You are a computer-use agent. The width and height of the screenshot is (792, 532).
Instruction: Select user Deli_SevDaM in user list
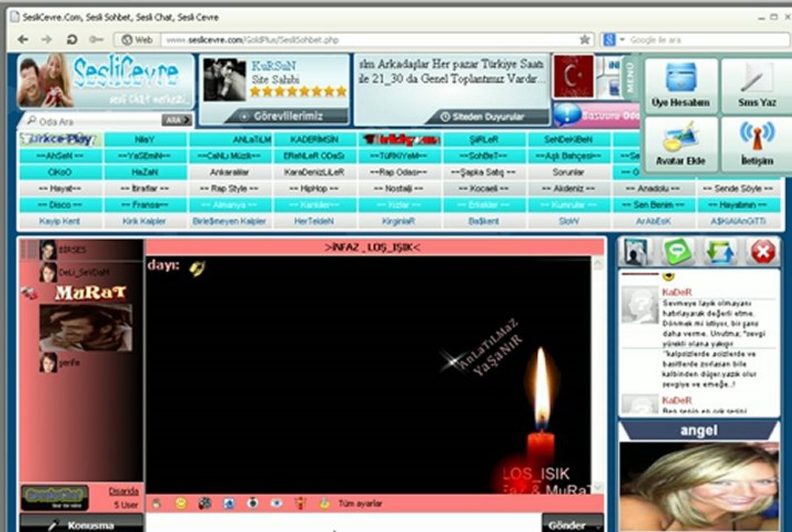(x=84, y=273)
